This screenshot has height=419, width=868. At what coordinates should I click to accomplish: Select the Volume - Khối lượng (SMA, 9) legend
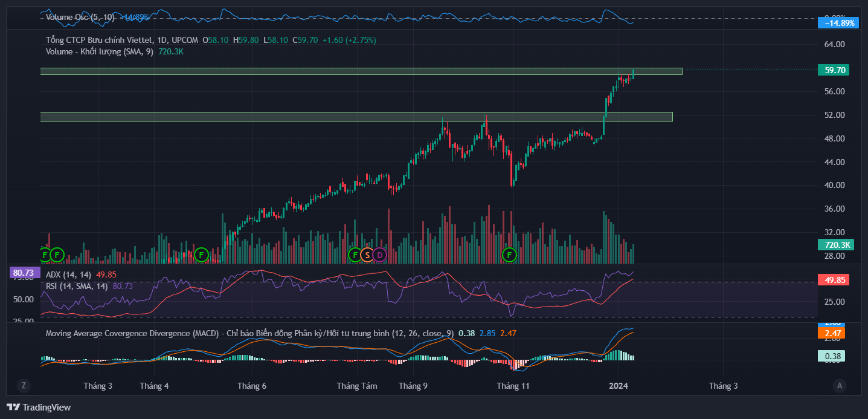100,52
